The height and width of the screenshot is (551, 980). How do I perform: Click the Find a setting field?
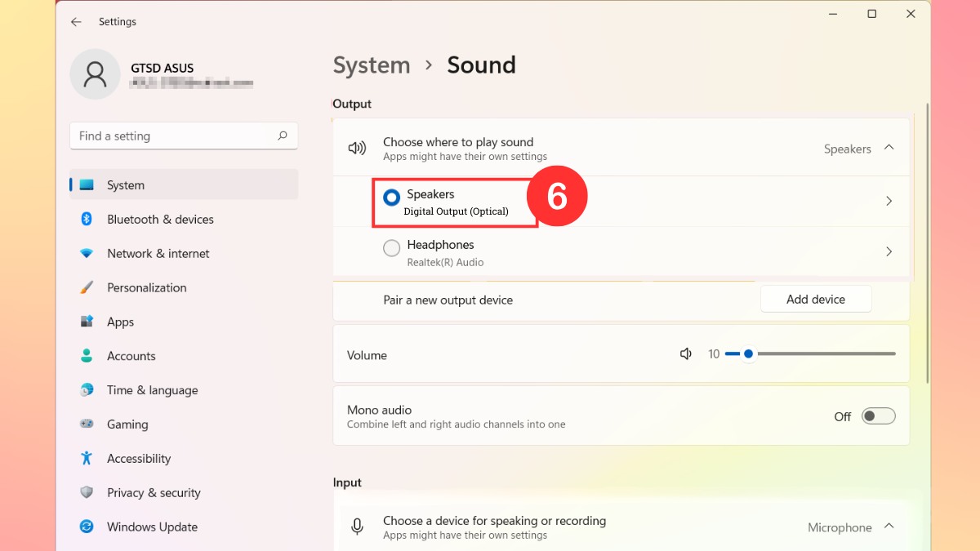(x=171, y=136)
